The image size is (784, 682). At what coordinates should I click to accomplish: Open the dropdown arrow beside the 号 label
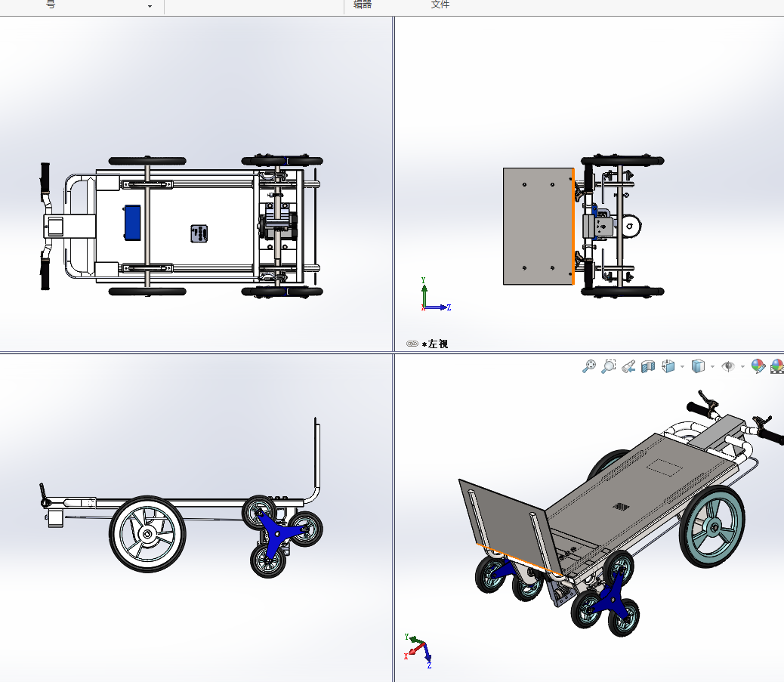pyautogui.click(x=150, y=6)
